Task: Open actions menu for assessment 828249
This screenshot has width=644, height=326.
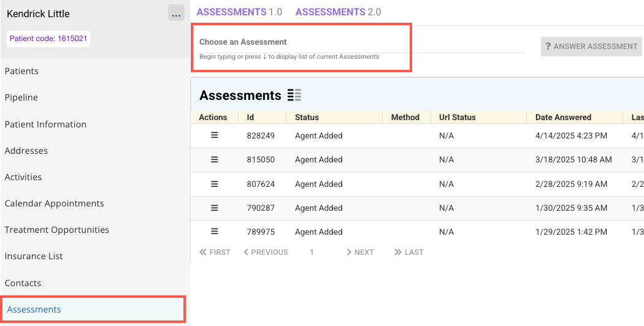Action: coord(215,135)
